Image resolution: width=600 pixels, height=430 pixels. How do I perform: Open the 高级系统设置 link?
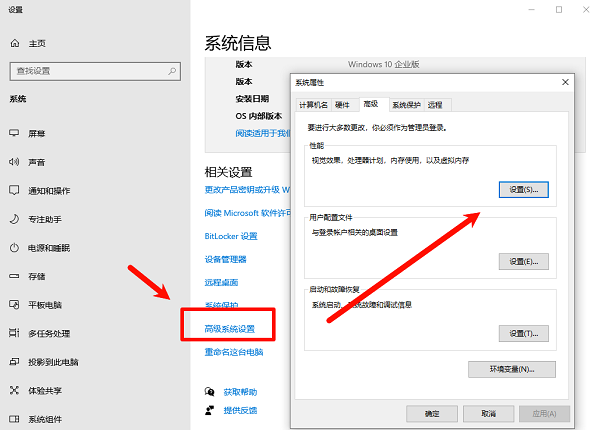click(x=230, y=329)
